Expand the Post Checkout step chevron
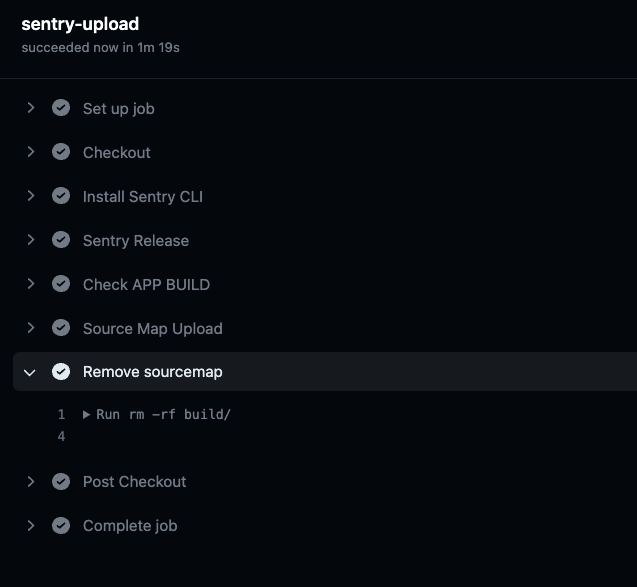 click(30, 482)
